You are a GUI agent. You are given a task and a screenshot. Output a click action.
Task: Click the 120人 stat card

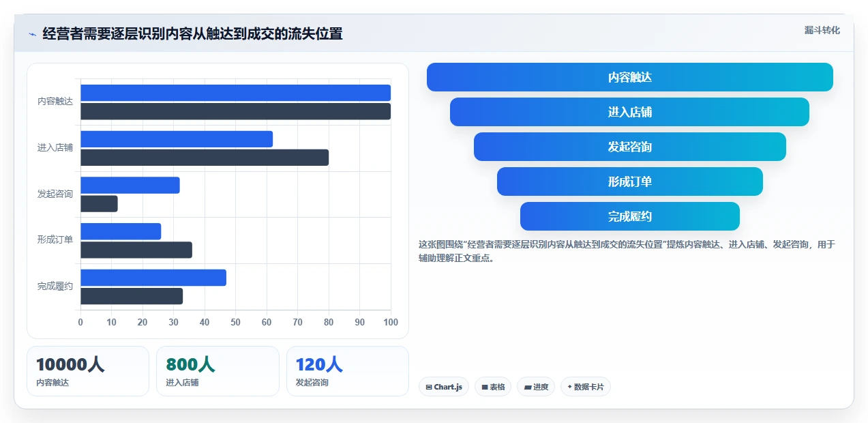point(348,371)
